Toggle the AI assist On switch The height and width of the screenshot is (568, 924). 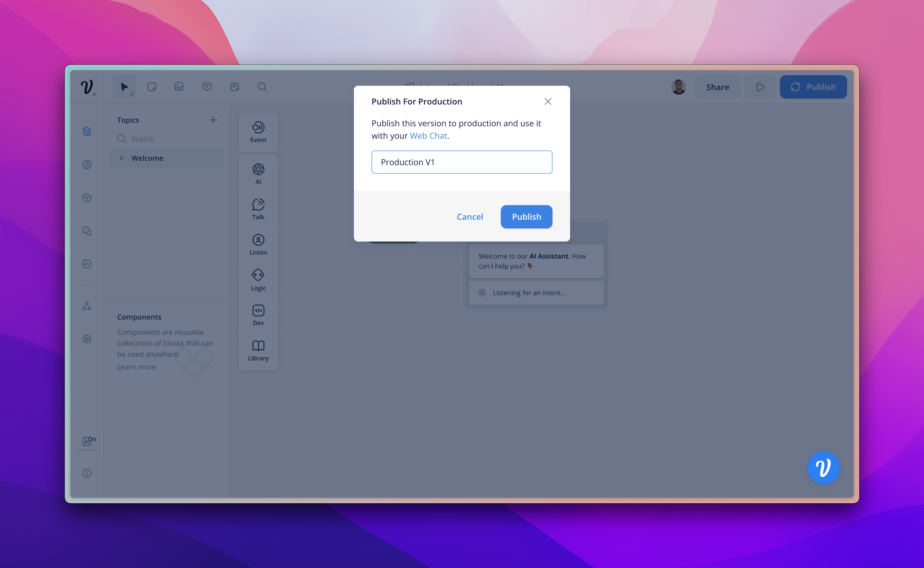[x=89, y=441]
